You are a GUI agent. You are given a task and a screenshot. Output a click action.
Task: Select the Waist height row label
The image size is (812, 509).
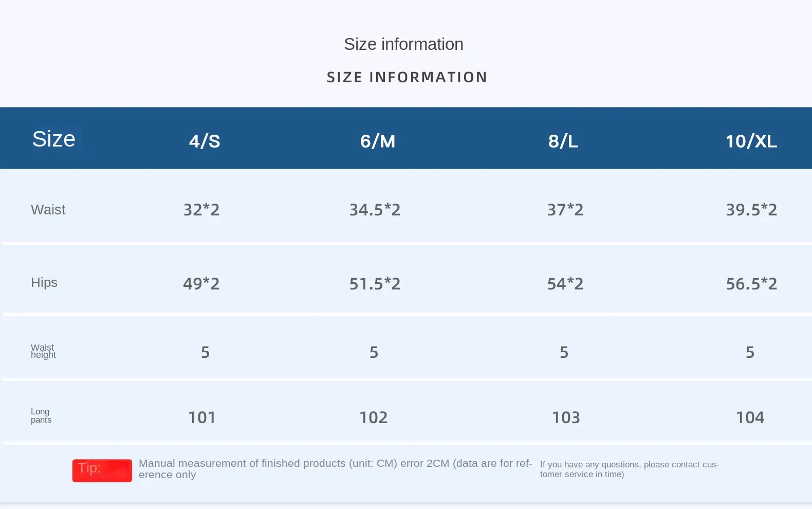point(43,351)
